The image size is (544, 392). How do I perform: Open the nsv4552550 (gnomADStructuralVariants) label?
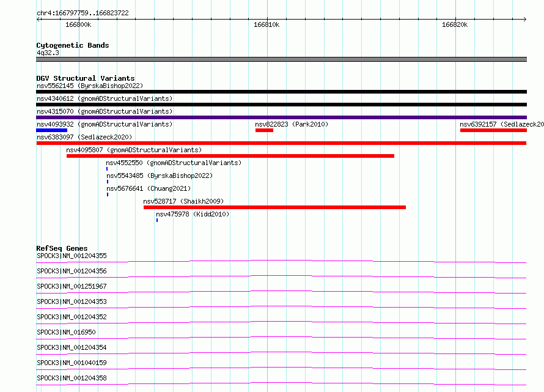pos(174,163)
